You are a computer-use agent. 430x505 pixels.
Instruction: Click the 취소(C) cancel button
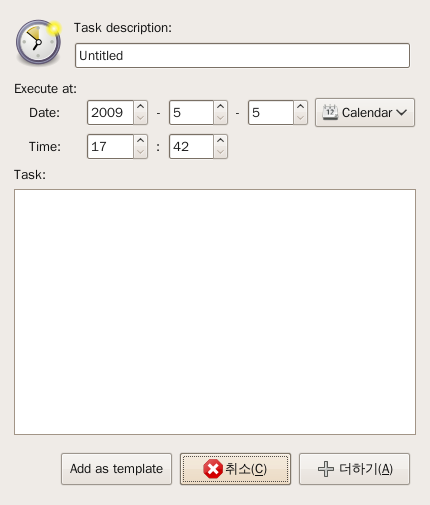235,469
